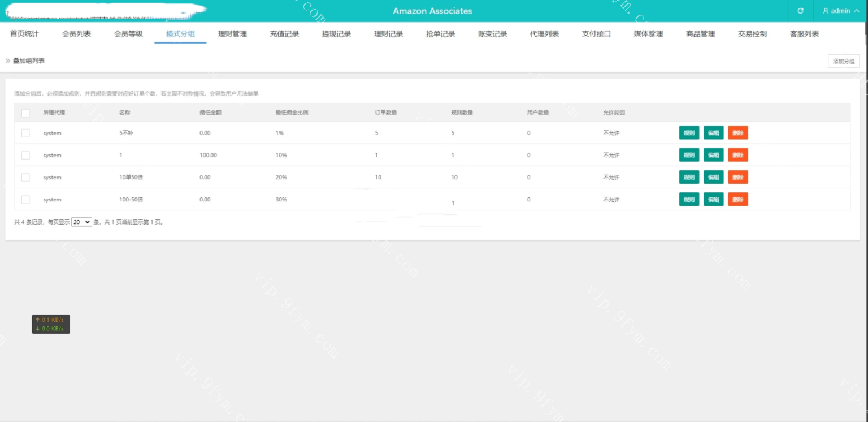
Task: Check the box for the 10单50倍 row
Action: click(x=25, y=178)
